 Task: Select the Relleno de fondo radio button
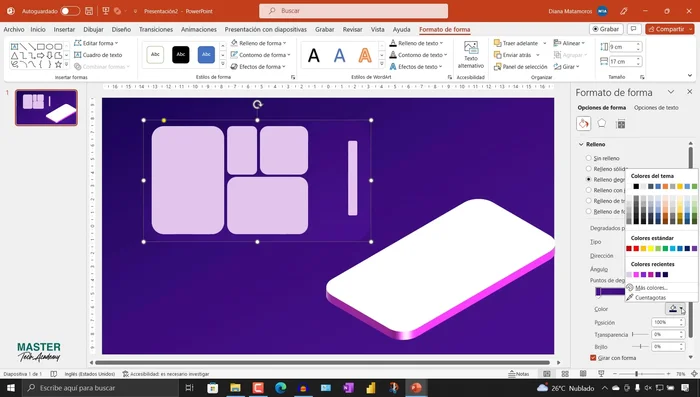click(x=588, y=211)
